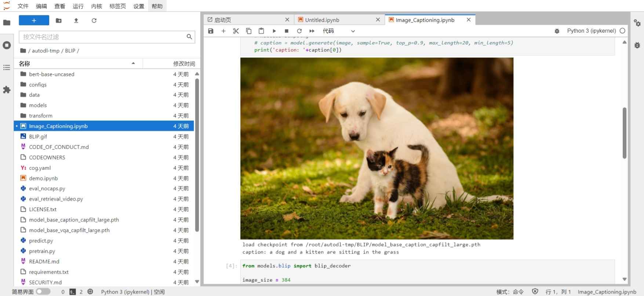The image size is (644, 296).
Task: Open the cell type dropdown
Action: click(338, 31)
